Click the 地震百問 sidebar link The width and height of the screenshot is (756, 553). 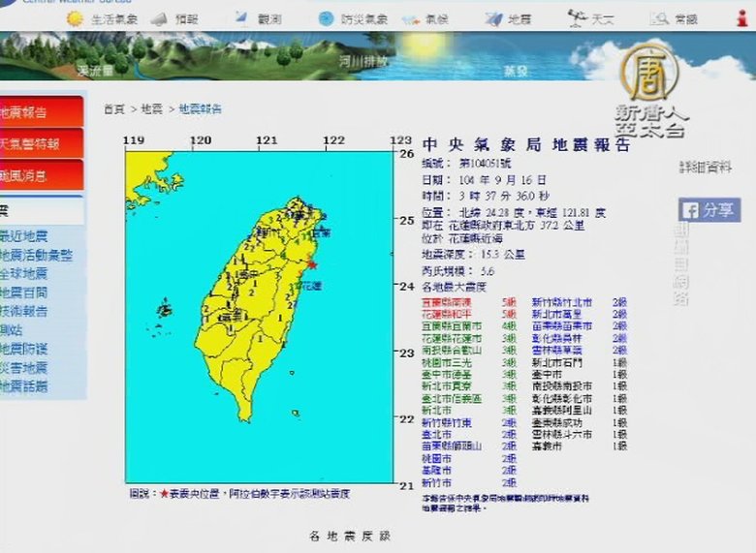tap(25, 292)
